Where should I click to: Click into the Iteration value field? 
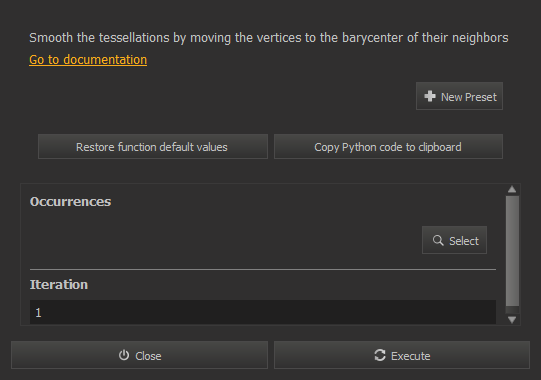pyautogui.click(x=263, y=312)
